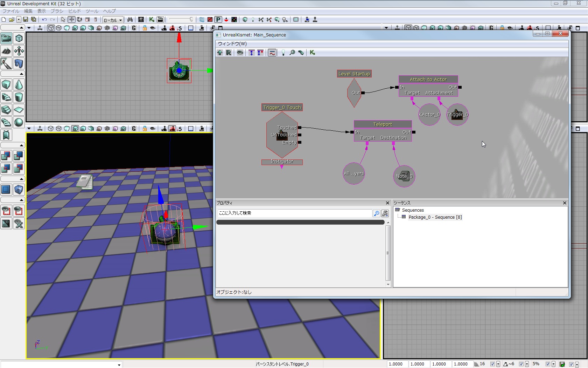The height and width of the screenshot is (368, 588).
Task: Go to parent sequence with up arrow
Action: pyautogui.click(x=220, y=53)
